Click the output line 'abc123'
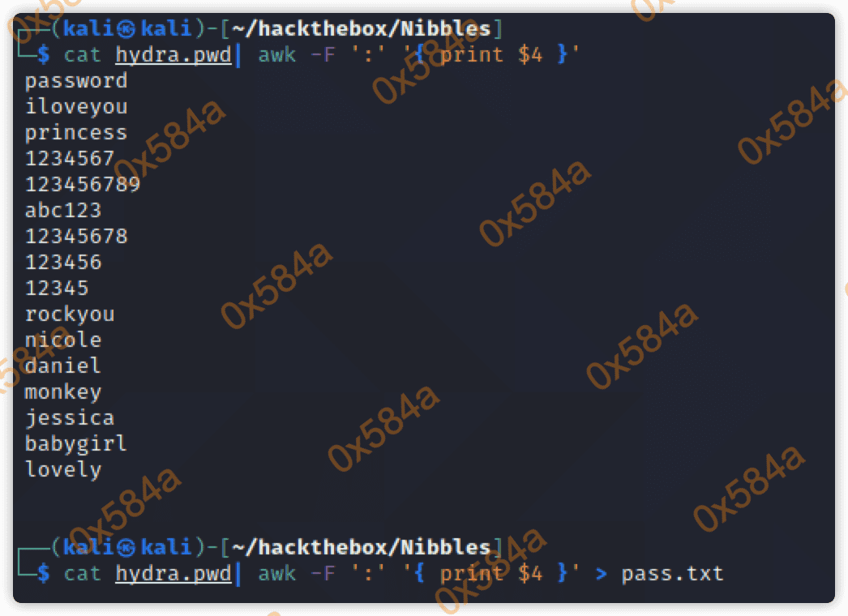Viewport: 848px width, 616px height. tap(63, 210)
